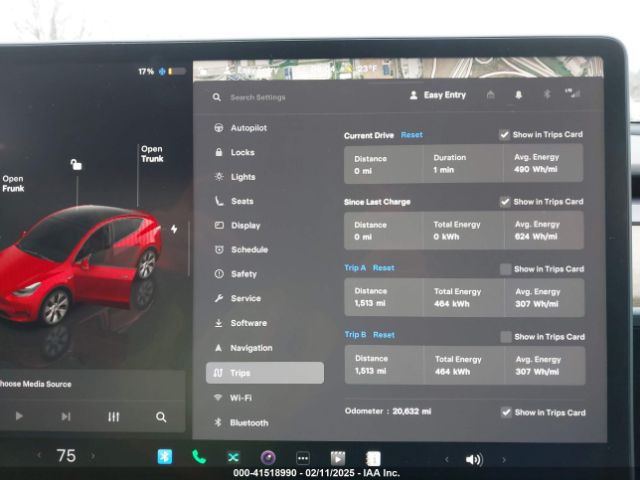Image resolution: width=640 pixels, height=480 pixels.
Task: Uncheck Current Drive Show in Trips Card
Action: [x=504, y=135]
